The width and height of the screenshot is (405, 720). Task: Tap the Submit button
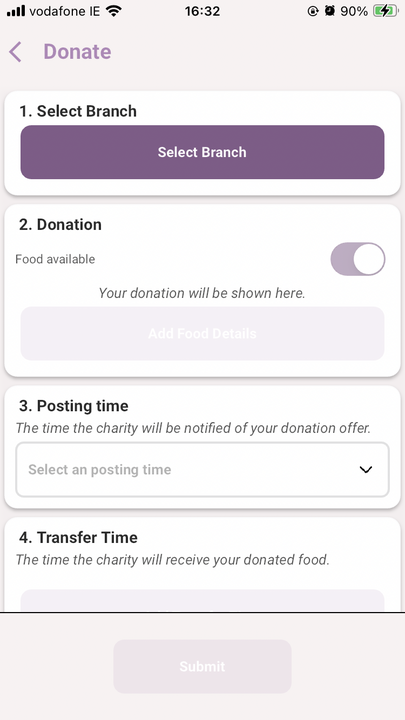coord(202,666)
